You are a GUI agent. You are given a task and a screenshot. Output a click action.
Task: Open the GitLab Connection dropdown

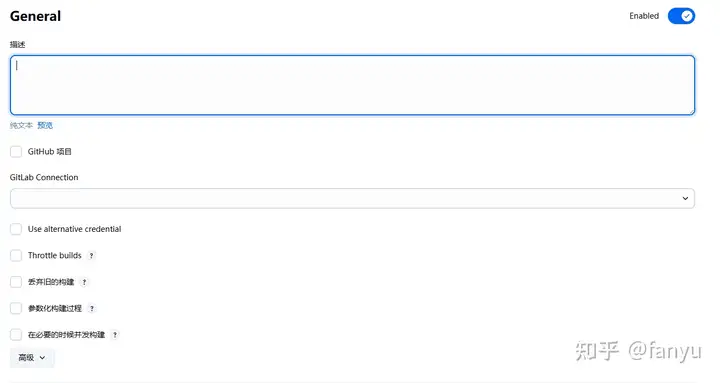coord(352,198)
